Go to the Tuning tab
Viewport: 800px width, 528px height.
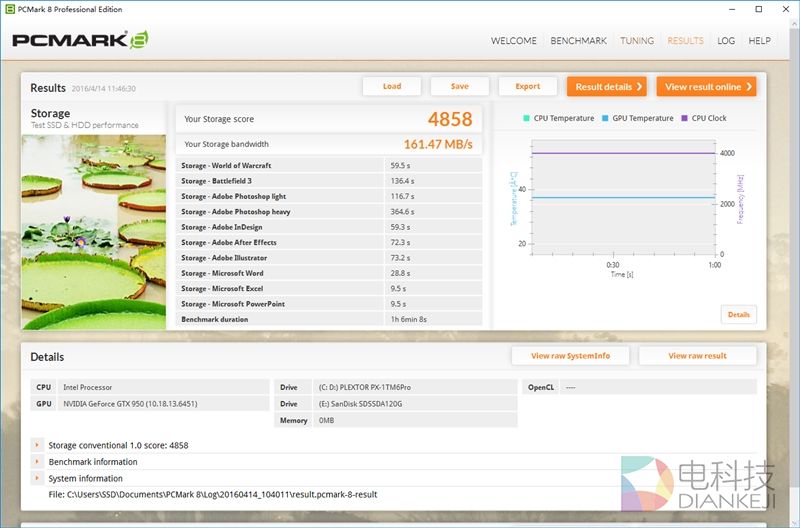pyautogui.click(x=637, y=41)
